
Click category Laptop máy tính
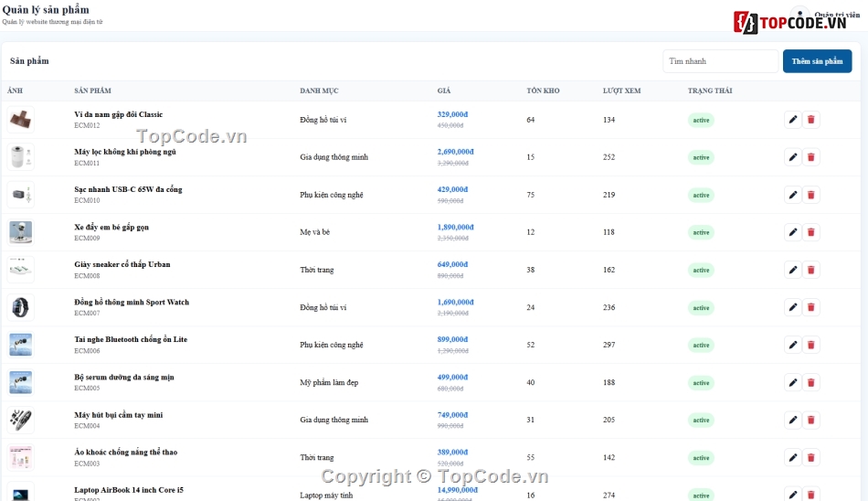point(326,495)
